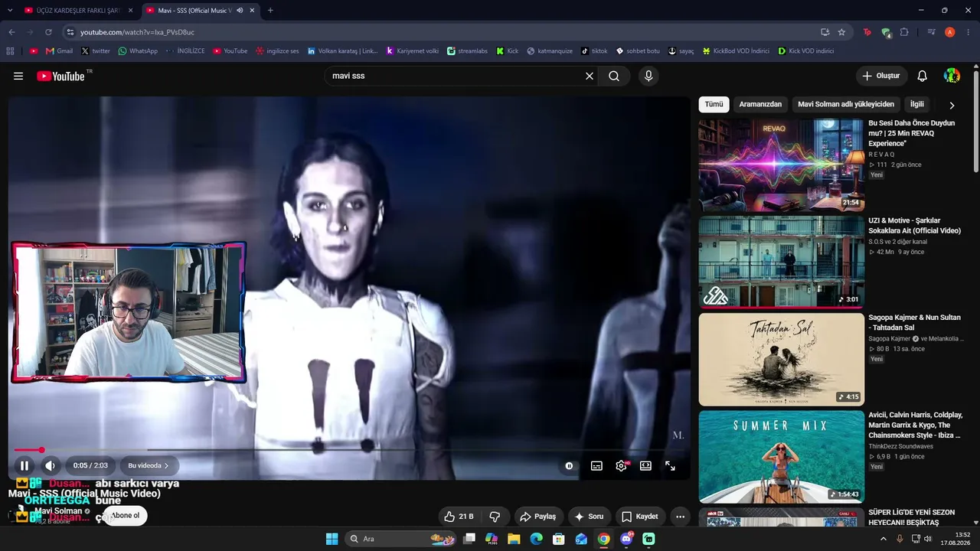Save video with Kaydet button
The image size is (980, 551).
[x=640, y=517]
